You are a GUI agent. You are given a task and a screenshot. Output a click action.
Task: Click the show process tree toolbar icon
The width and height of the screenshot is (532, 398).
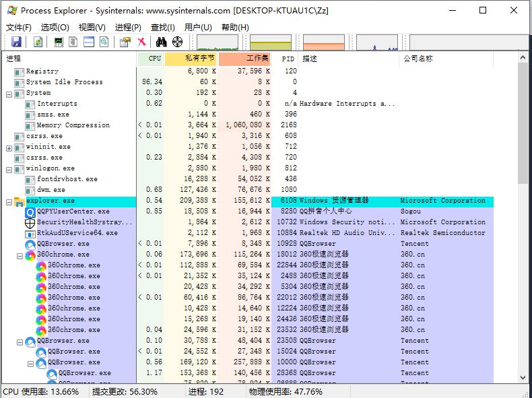[73, 42]
